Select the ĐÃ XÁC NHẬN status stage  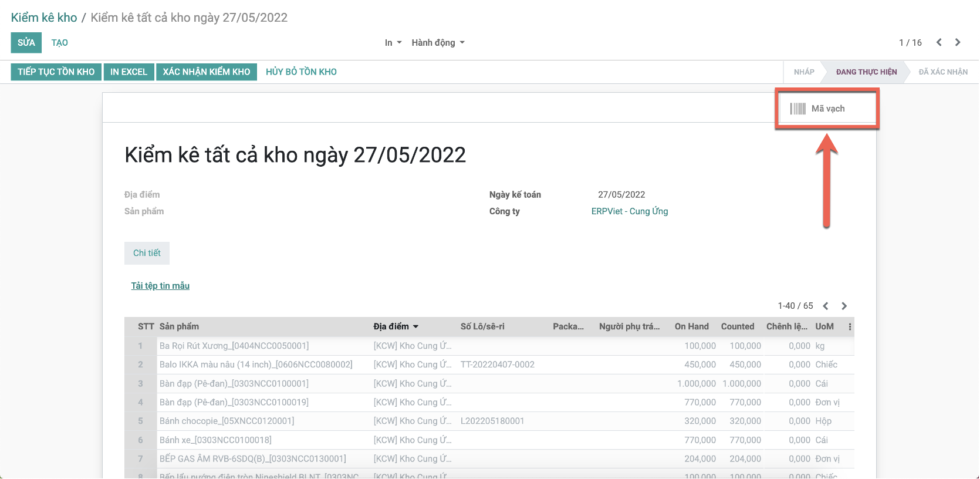click(x=942, y=72)
